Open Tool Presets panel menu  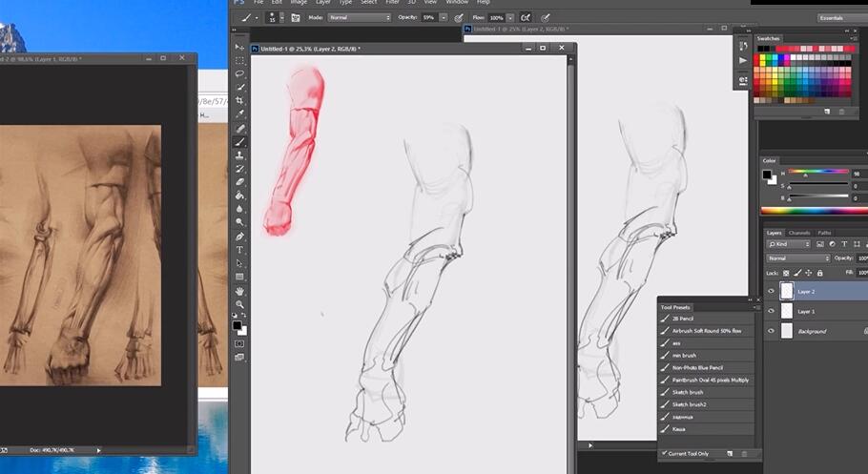[755, 307]
